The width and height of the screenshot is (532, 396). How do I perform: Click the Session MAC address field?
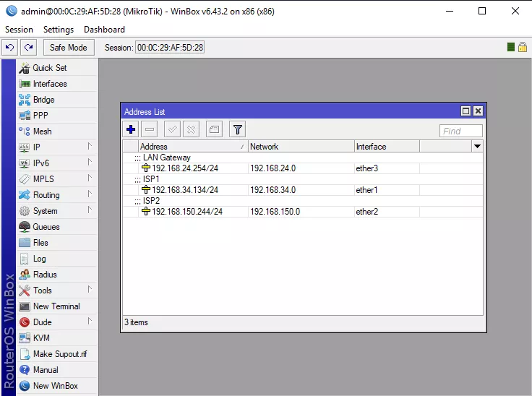pos(170,48)
